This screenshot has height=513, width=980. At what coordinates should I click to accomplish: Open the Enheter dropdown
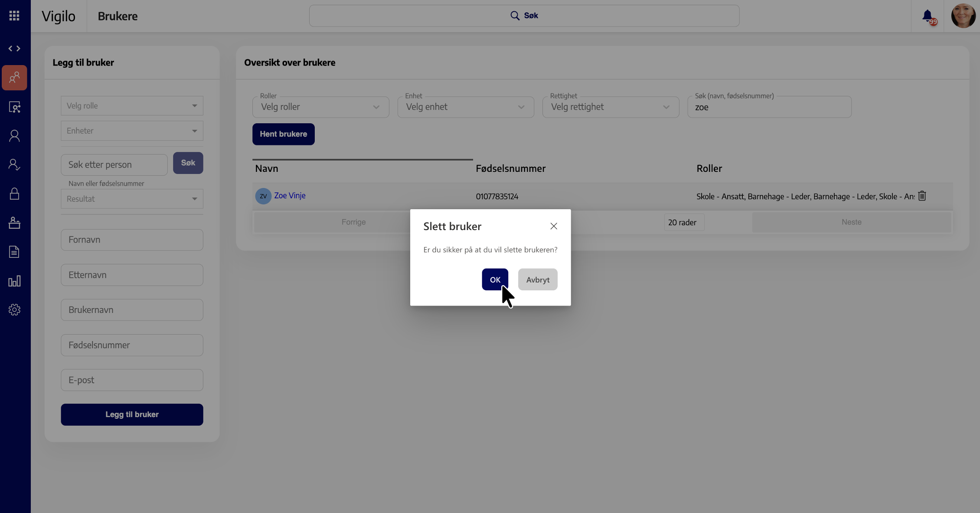pos(132,131)
